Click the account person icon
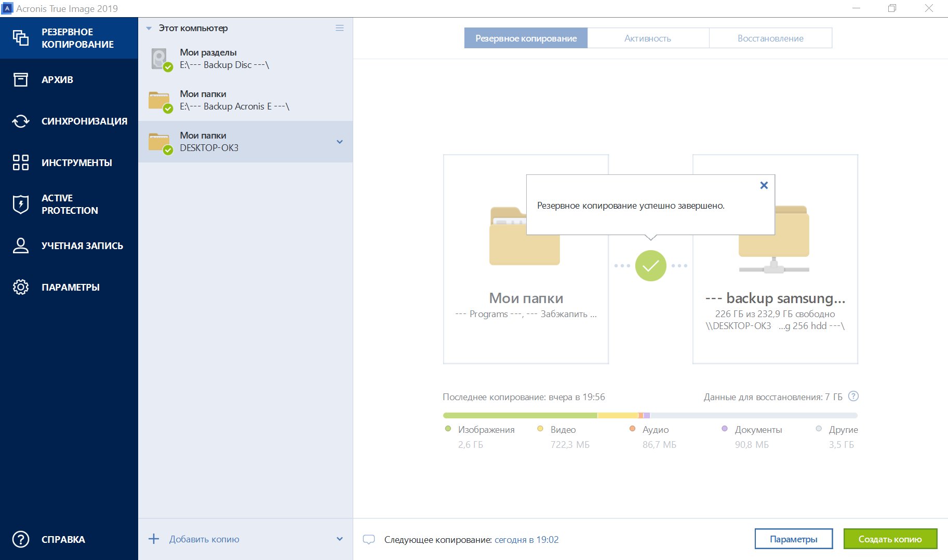The width and height of the screenshot is (948, 560). tap(21, 245)
